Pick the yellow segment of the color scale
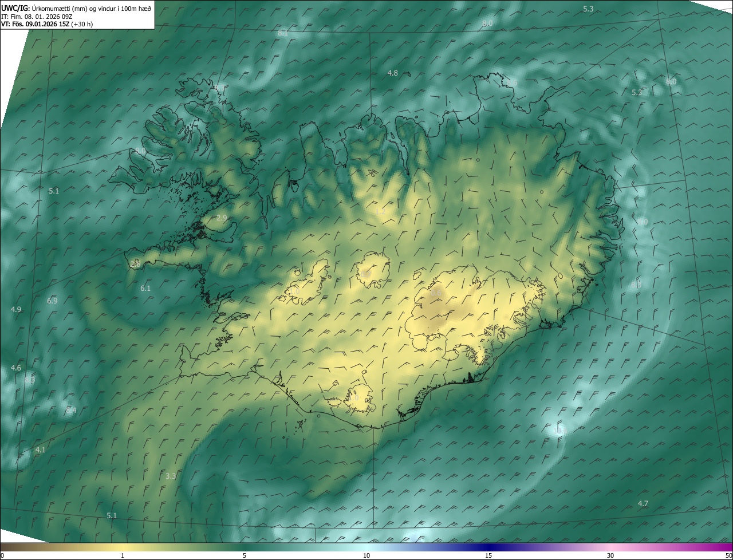The image size is (733, 560). tap(123, 547)
